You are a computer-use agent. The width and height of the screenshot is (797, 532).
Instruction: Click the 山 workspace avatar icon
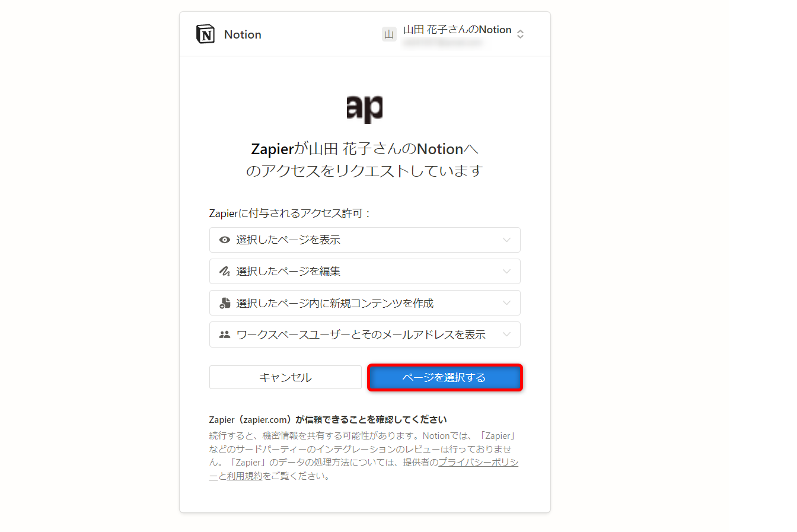coord(389,34)
